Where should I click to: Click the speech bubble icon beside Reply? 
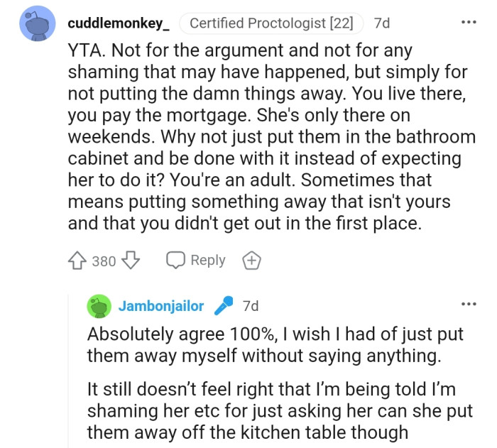175,261
